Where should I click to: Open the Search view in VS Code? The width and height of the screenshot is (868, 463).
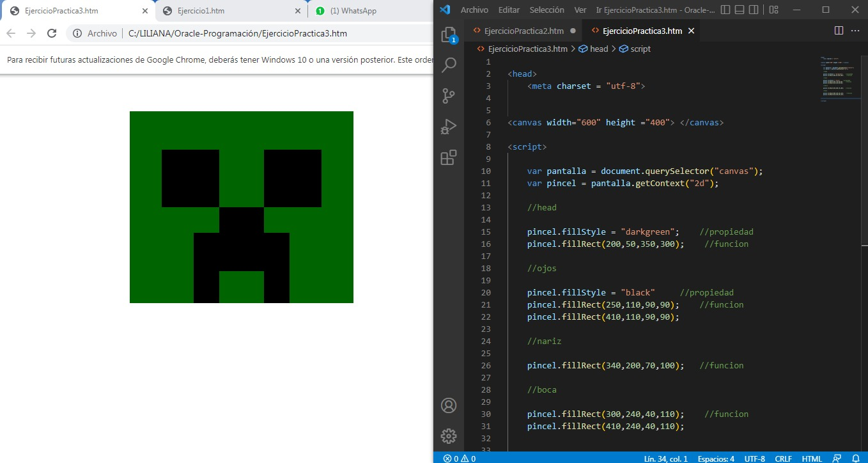(x=449, y=65)
